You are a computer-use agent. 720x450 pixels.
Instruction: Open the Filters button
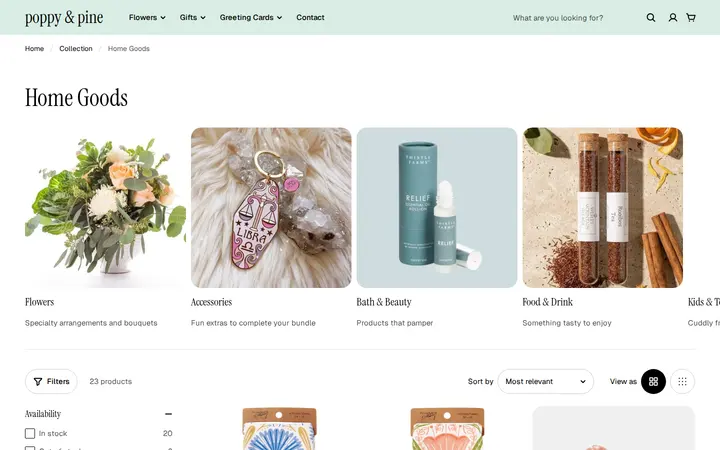(x=51, y=382)
